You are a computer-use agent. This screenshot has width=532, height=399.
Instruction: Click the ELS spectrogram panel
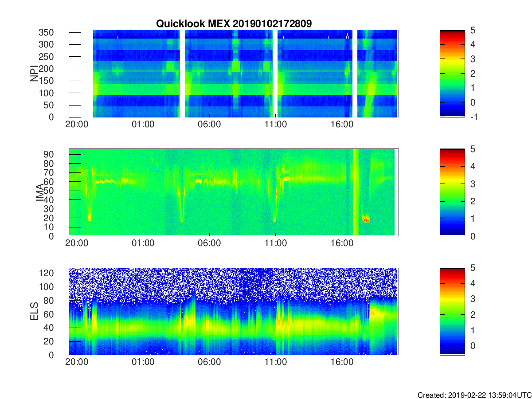[234, 311]
